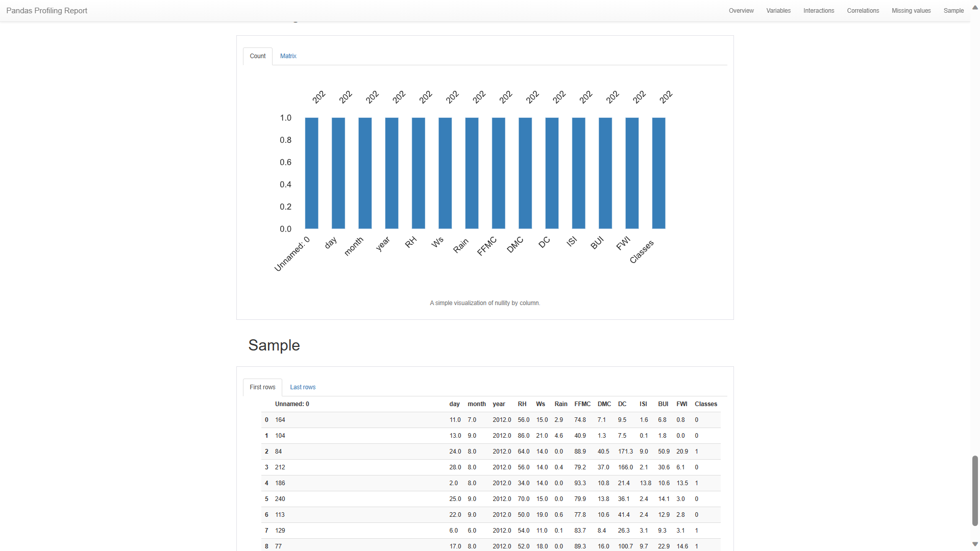Click the nullity bar for the day column
980x551 pixels.
coord(337,173)
